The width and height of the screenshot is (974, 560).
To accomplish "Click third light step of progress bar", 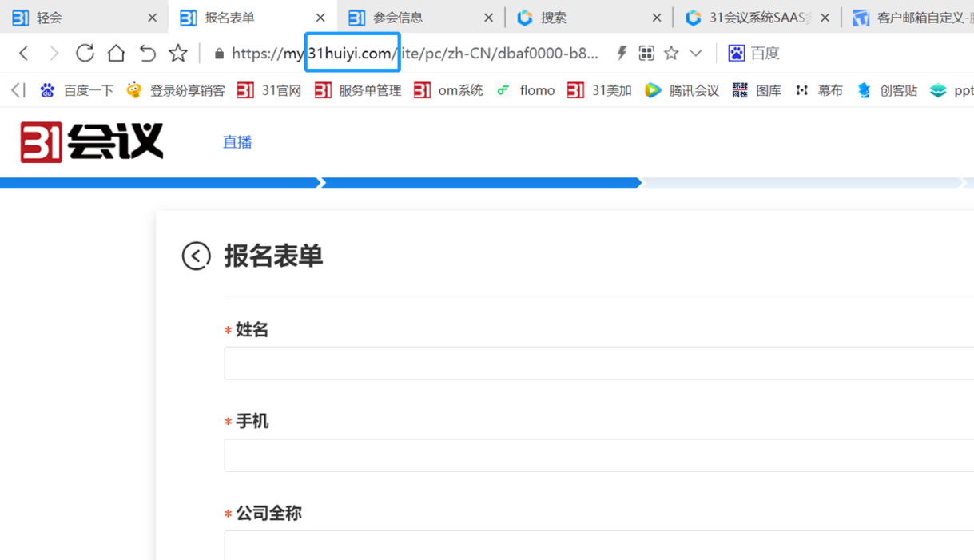I will coord(802,183).
